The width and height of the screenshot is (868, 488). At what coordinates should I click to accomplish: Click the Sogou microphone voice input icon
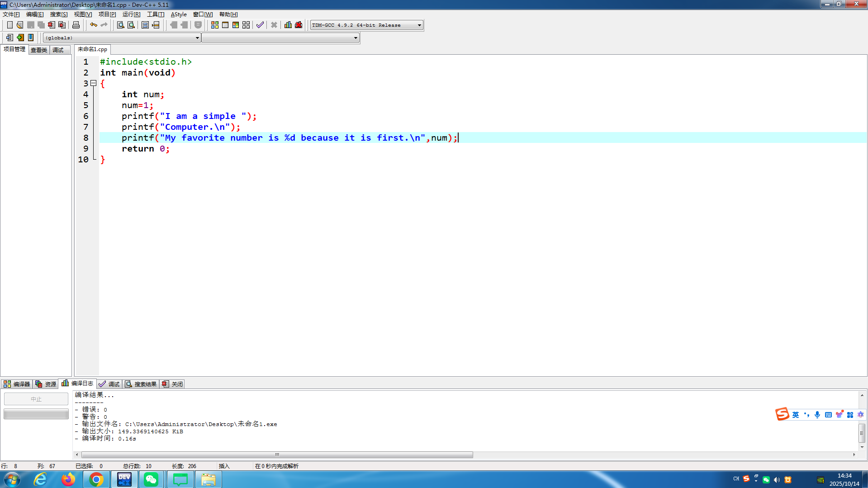click(x=817, y=415)
